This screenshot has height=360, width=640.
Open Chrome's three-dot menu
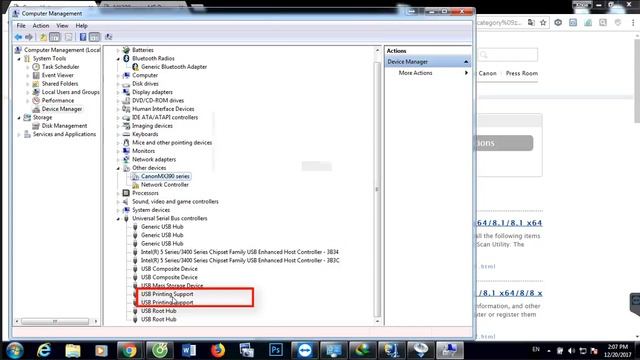[633, 23]
